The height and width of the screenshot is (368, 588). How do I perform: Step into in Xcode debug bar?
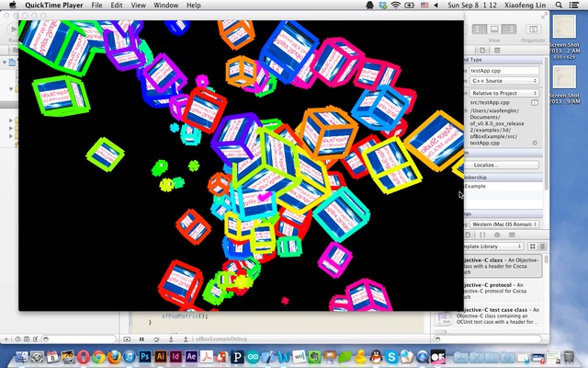click(x=171, y=339)
